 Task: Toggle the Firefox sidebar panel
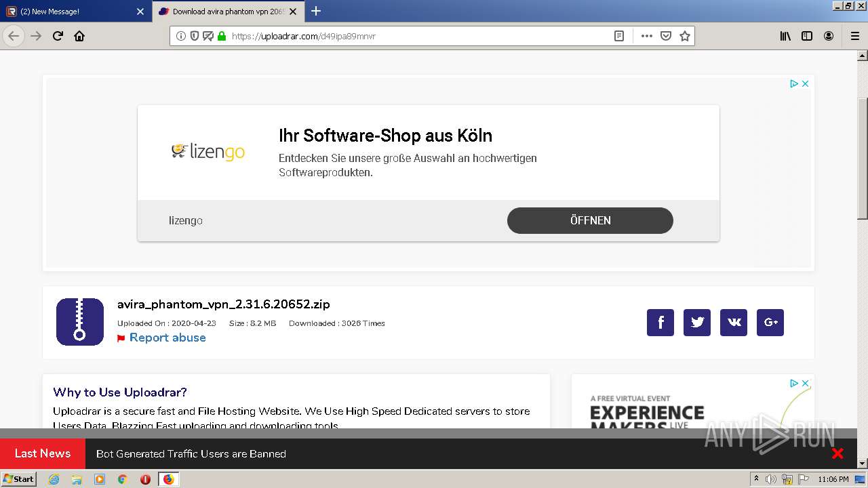point(807,36)
